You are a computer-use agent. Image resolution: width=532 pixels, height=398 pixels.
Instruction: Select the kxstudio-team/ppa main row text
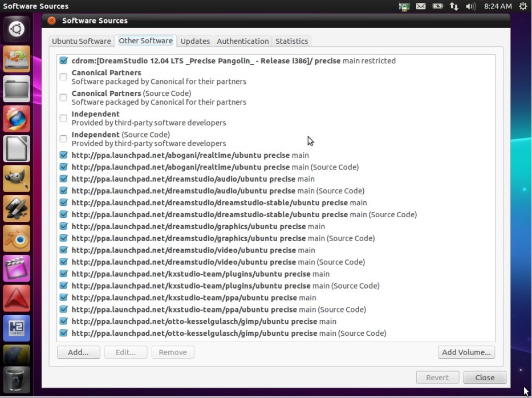[194, 298]
